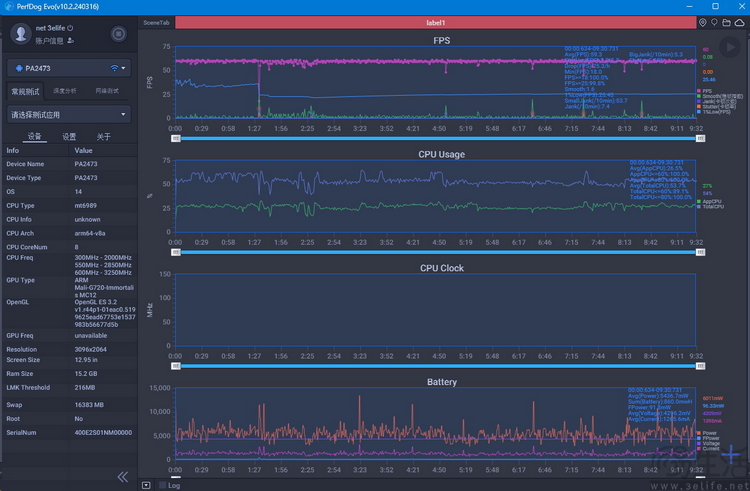Open the 请选择测试应用 app selector

tap(69, 115)
